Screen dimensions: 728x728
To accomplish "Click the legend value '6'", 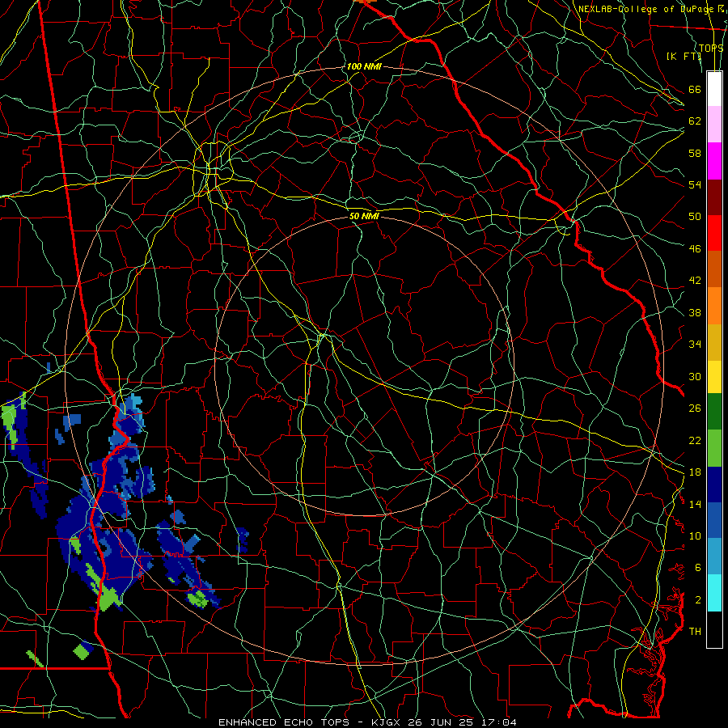I will (698, 568).
